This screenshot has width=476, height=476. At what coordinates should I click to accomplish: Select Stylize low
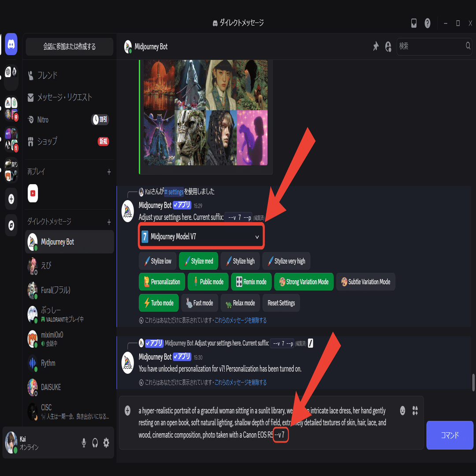(157, 261)
